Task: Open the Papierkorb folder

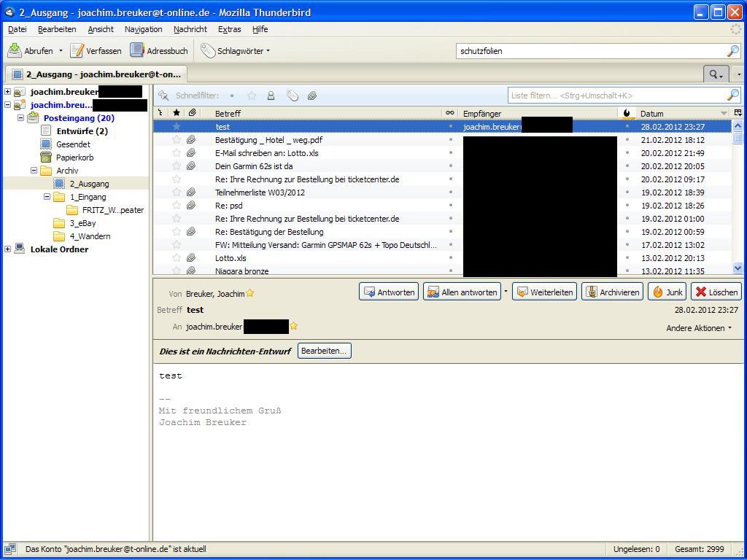Action: [75, 157]
